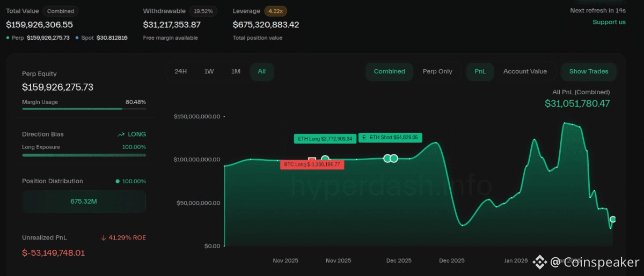The image size is (644, 276).
Task: Click the ETH Short $54,829.05 trade label
Action: (390, 138)
